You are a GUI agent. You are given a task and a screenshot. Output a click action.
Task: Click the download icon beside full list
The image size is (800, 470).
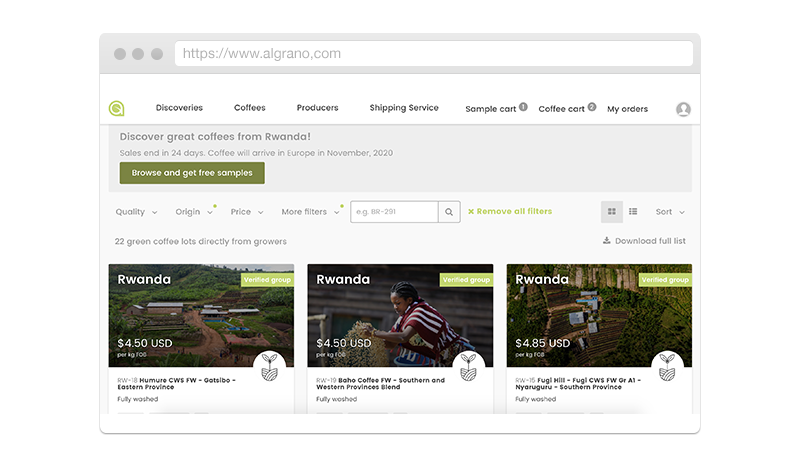coord(607,240)
